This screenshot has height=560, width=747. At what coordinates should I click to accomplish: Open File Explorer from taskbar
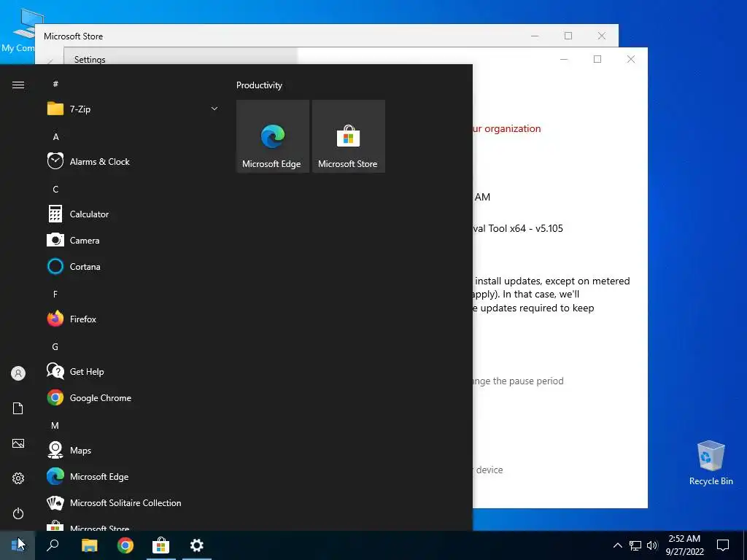pyautogui.click(x=89, y=545)
